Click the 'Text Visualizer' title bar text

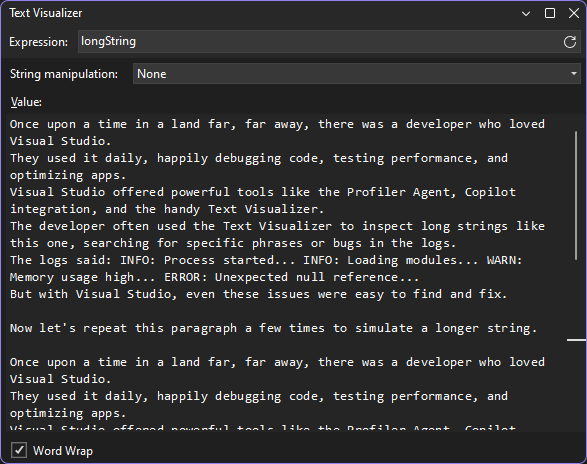46,13
